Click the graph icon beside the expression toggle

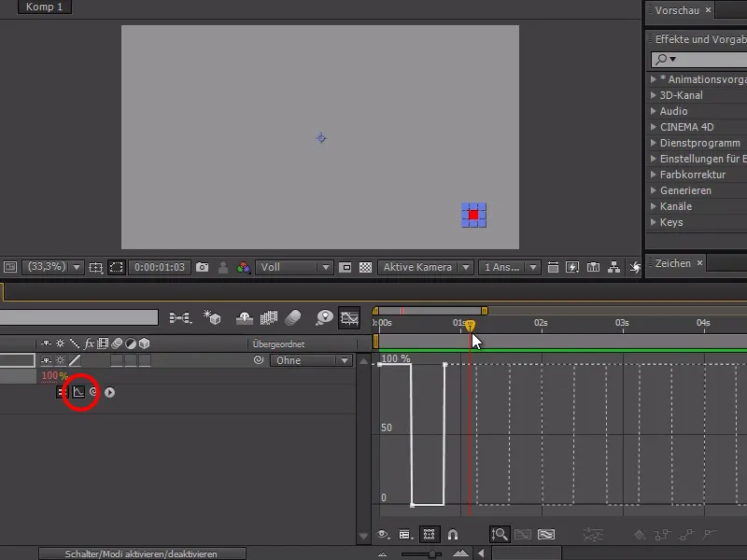click(78, 392)
